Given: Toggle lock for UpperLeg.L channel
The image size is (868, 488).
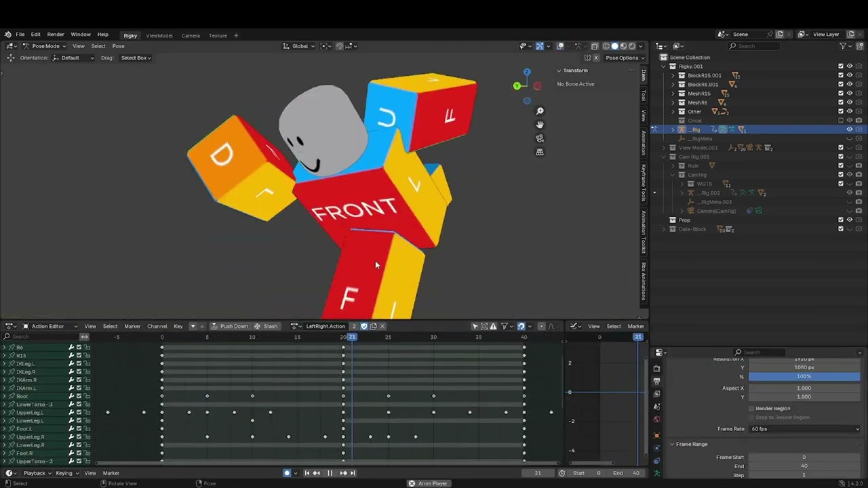Looking at the screenshot, I should pos(87,412).
